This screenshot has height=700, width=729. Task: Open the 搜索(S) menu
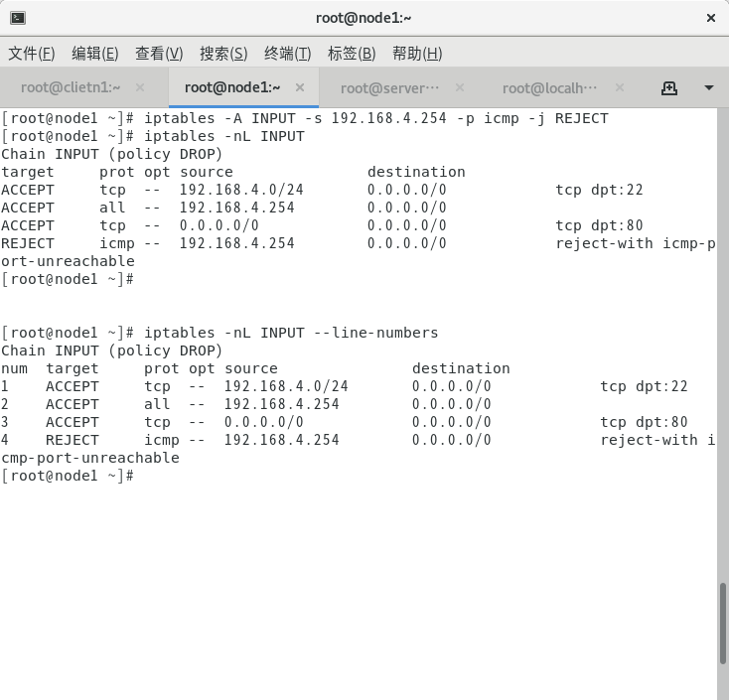pos(223,54)
